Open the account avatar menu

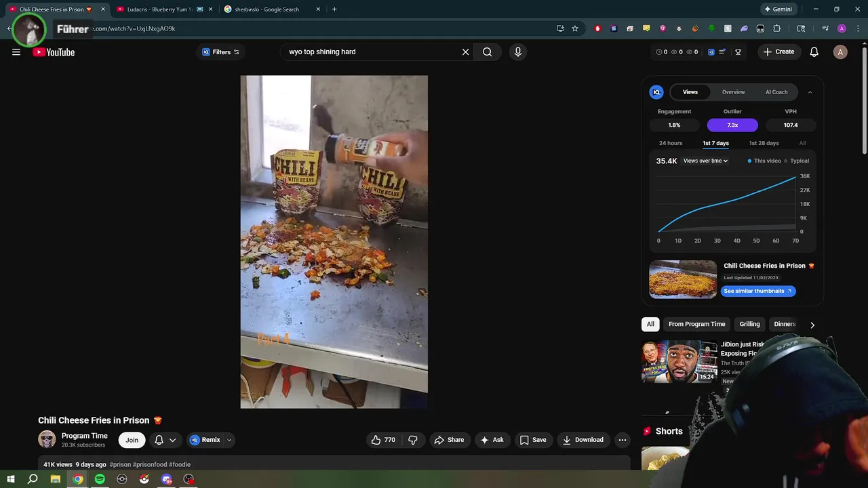(840, 52)
